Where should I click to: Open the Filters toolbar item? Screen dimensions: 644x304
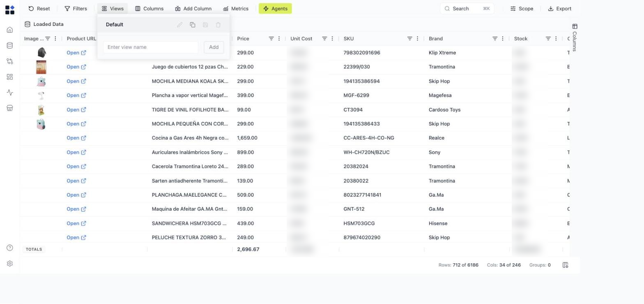point(76,9)
